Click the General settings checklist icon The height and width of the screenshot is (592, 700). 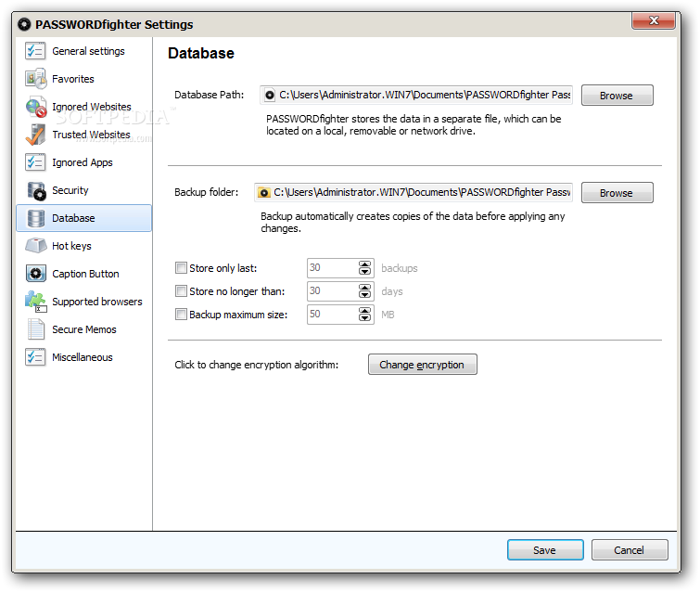tap(35, 51)
